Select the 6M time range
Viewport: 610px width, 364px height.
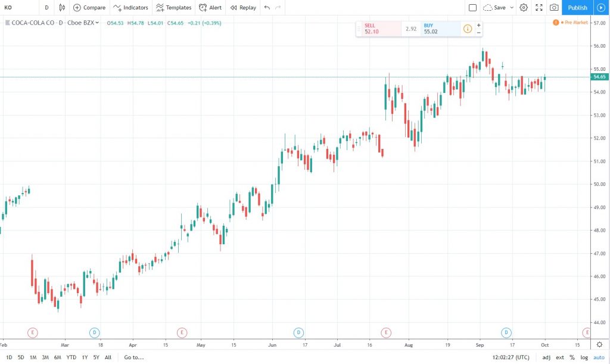pyautogui.click(x=58, y=357)
